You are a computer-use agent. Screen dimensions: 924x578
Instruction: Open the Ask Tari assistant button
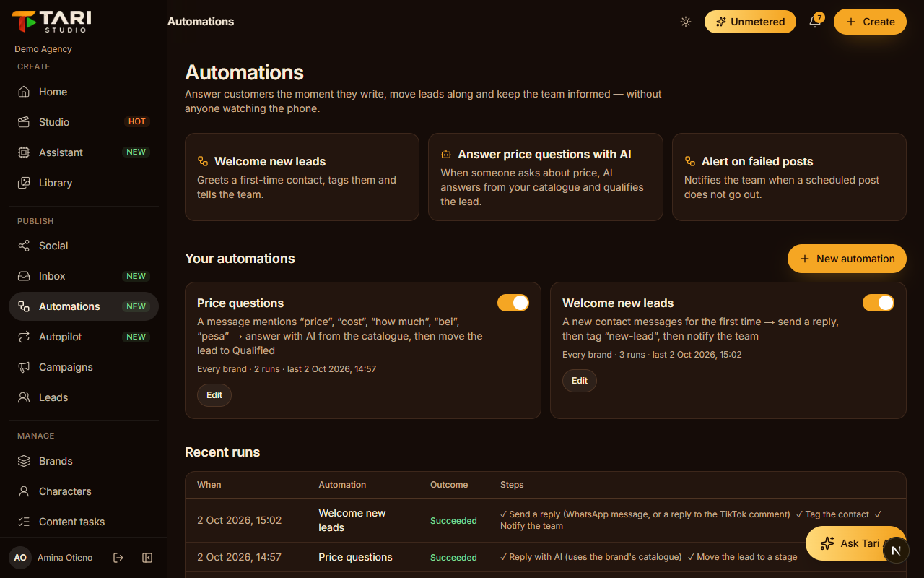pyautogui.click(x=855, y=543)
